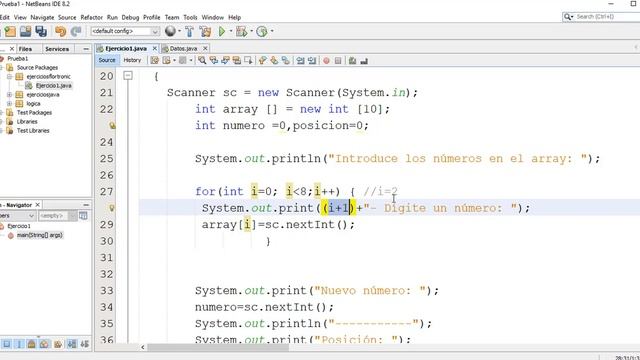Click the New Project toolbar icon
The width and height of the screenshot is (640, 360).
click(x=10, y=31)
